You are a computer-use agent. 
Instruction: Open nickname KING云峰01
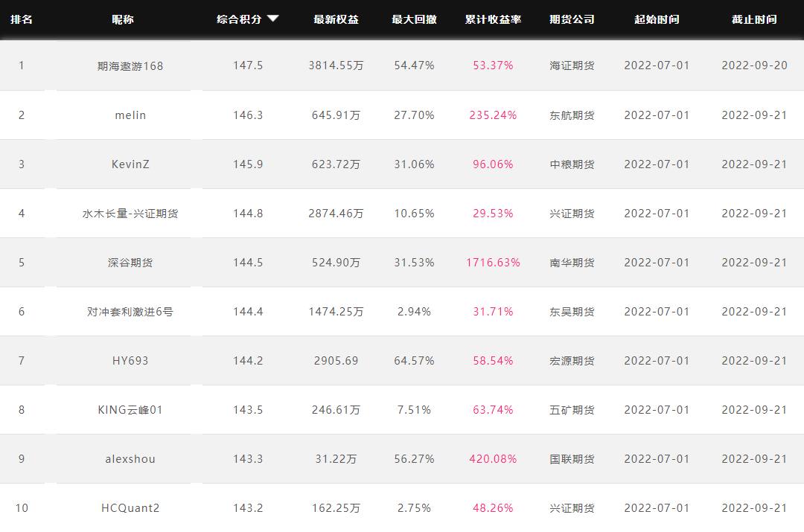pyautogui.click(x=130, y=410)
